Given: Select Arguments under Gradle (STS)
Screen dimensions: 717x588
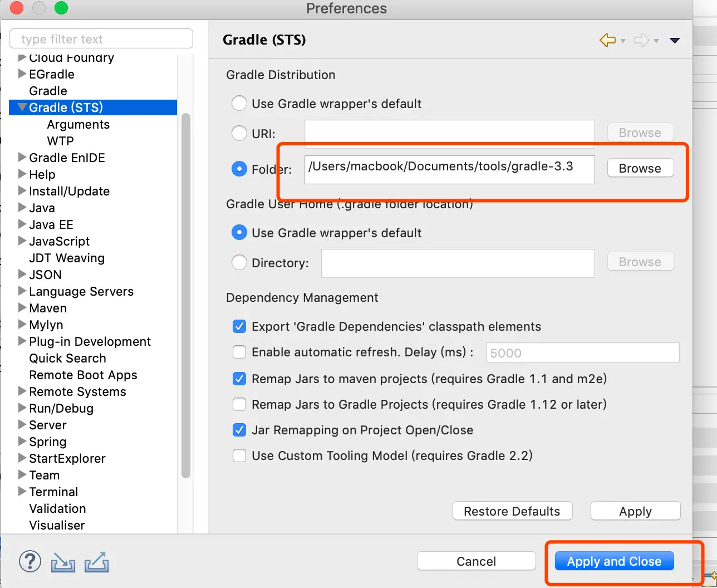Looking at the screenshot, I should (x=78, y=124).
